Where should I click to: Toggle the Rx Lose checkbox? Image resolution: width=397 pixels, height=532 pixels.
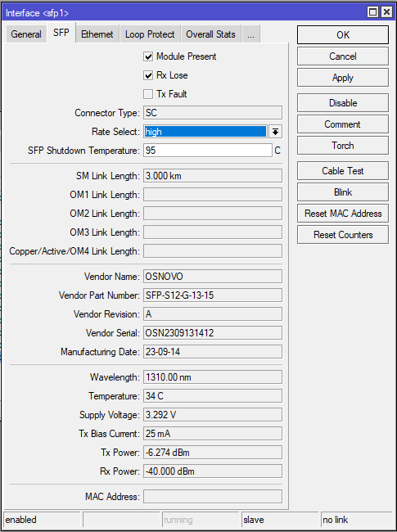coord(148,75)
